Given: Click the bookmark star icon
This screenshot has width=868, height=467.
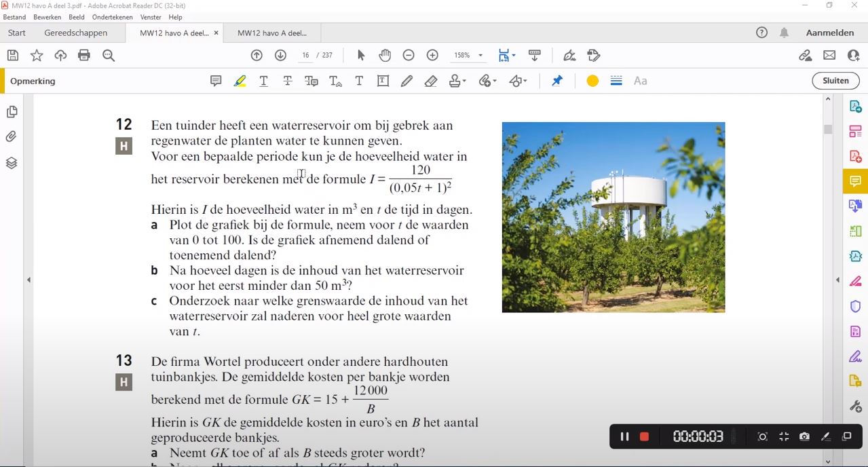Looking at the screenshot, I should point(37,56).
